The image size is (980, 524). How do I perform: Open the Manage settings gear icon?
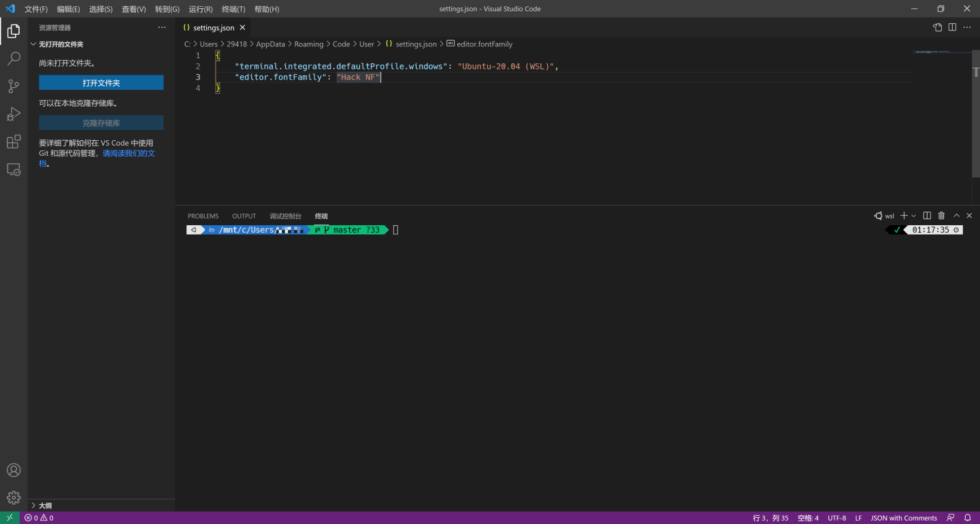tap(14, 497)
